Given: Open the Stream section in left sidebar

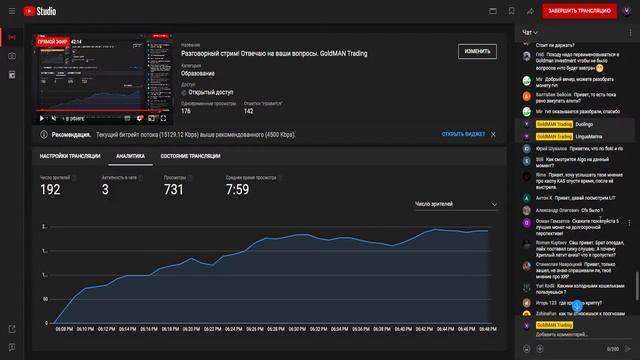Looking at the screenshot, I should 12,37.
